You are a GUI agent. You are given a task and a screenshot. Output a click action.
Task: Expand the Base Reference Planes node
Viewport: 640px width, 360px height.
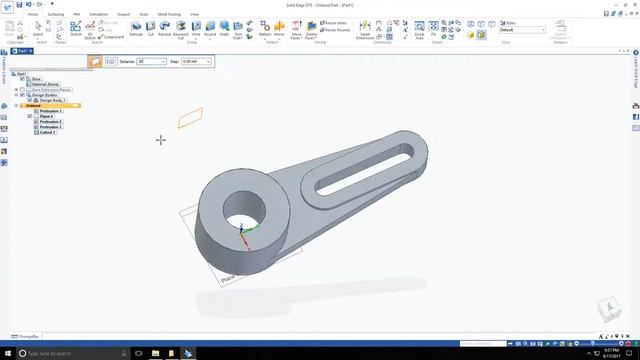click(16, 89)
